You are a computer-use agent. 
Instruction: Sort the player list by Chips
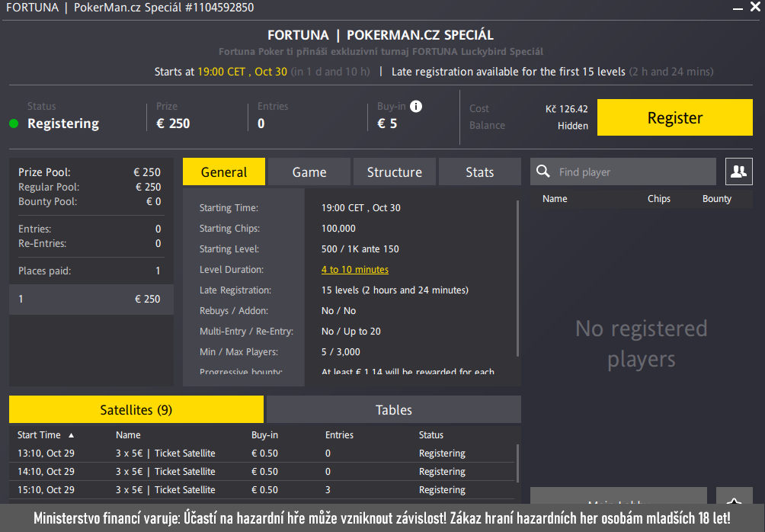[658, 198]
